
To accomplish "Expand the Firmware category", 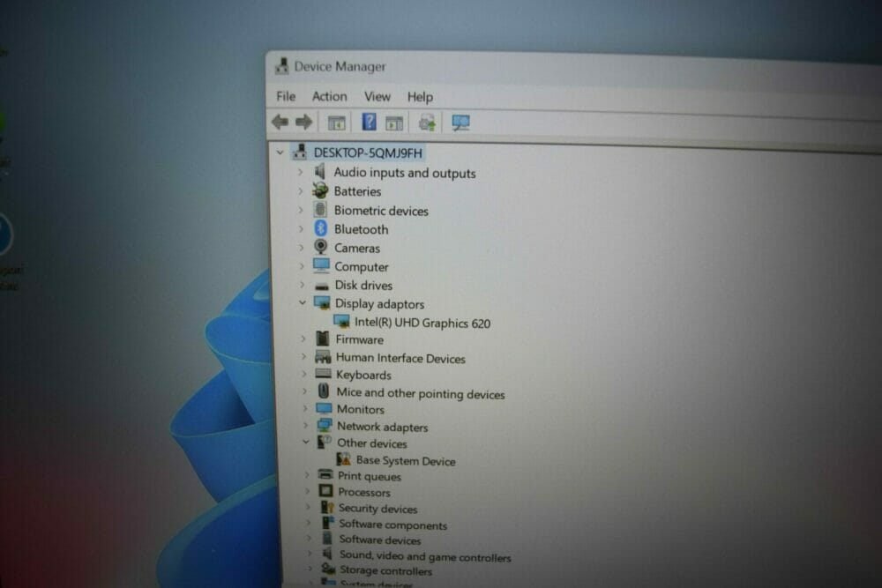I will click(x=303, y=339).
